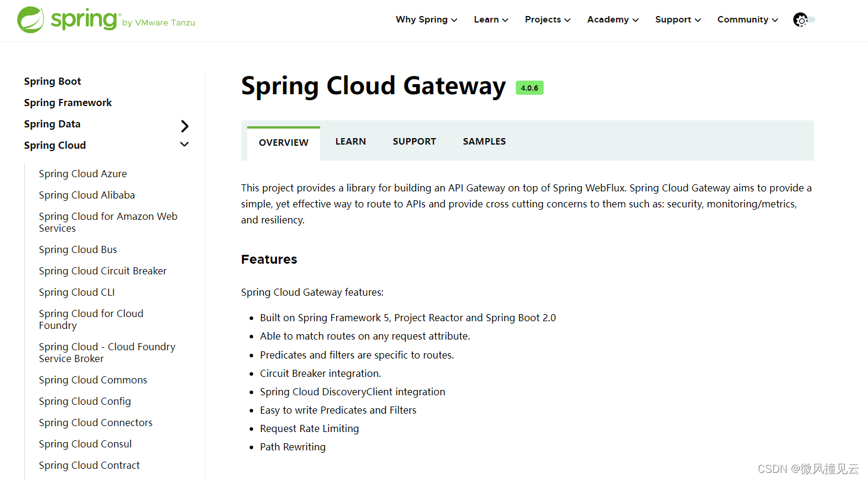
Task: Open the Support navigation menu
Action: pos(678,20)
